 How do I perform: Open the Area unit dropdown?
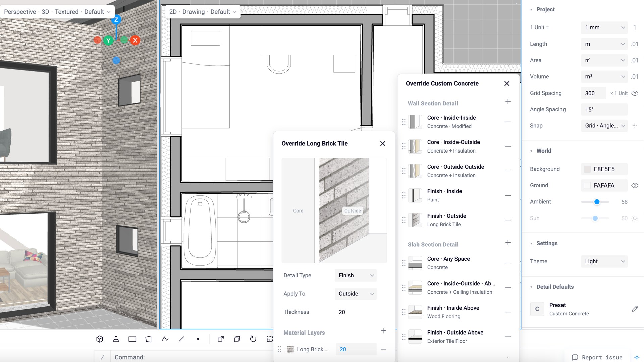tap(604, 60)
